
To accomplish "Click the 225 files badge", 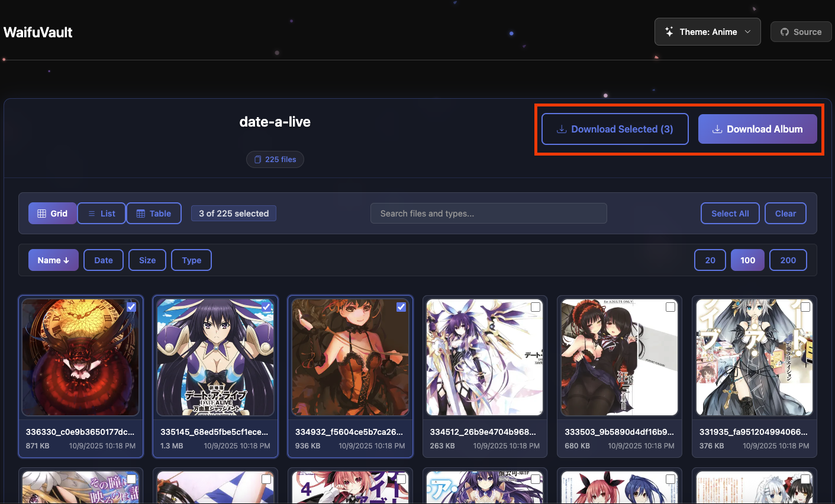I will point(275,159).
